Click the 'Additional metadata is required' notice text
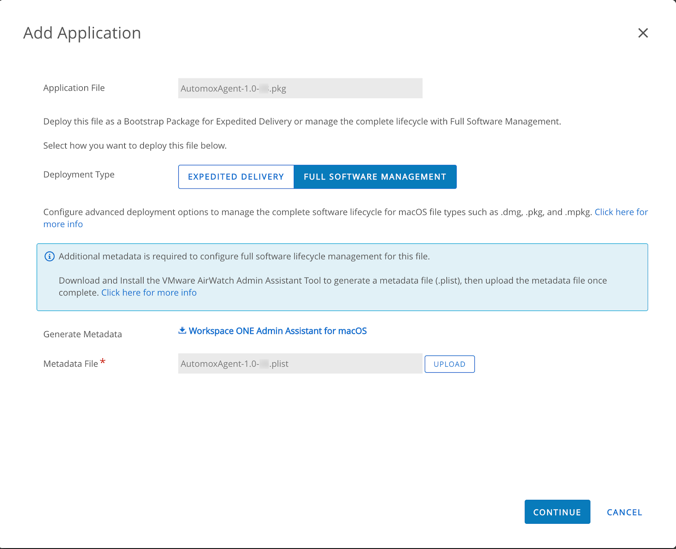Screen dimensions: 676x549 pos(244,257)
